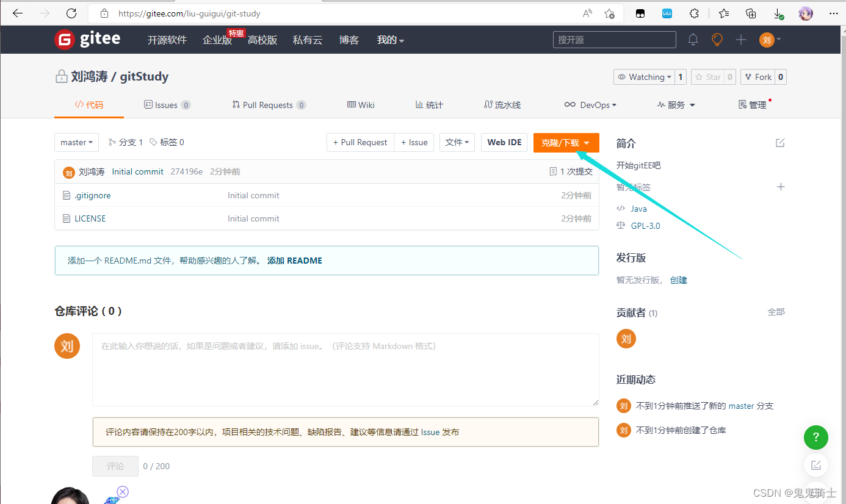846x504 pixels.
Task: Click the Fork button
Action: (x=757, y=77)
